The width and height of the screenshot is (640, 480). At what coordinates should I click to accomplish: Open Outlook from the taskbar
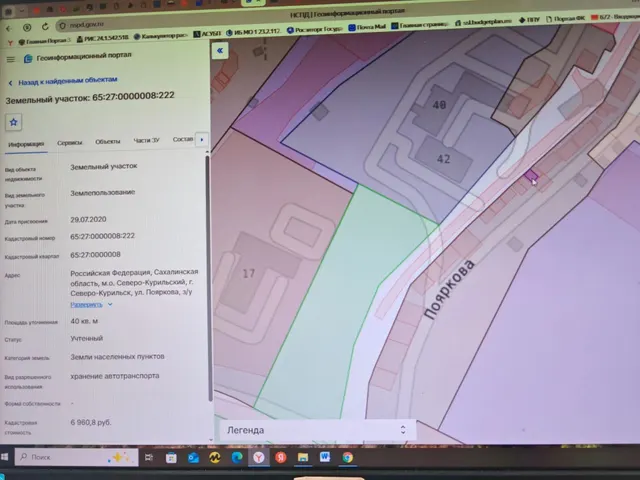[x=193, y=458]
